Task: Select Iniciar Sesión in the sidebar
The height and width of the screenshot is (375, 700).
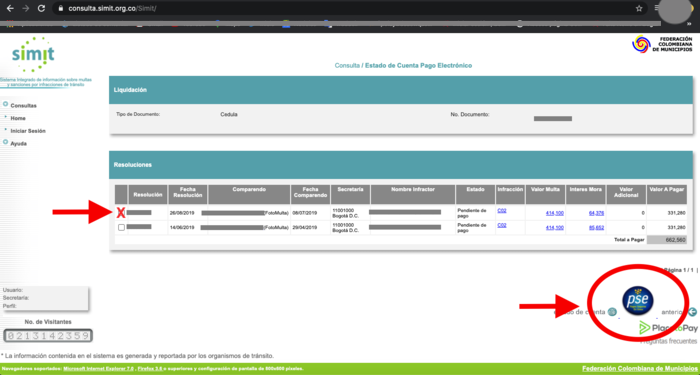Action: tap(28, 131)
